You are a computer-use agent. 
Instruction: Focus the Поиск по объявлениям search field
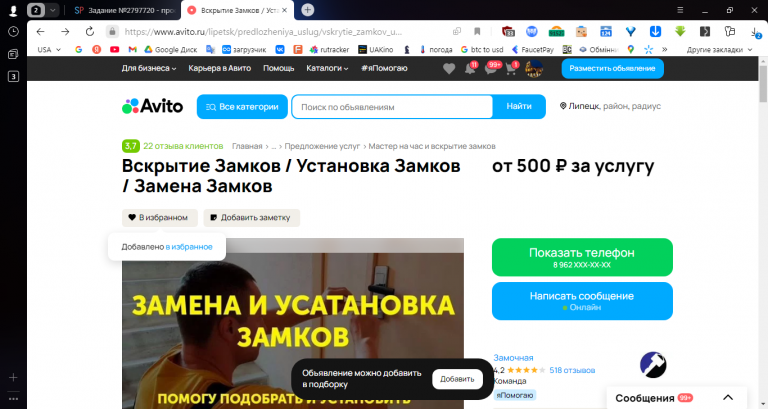392,107
